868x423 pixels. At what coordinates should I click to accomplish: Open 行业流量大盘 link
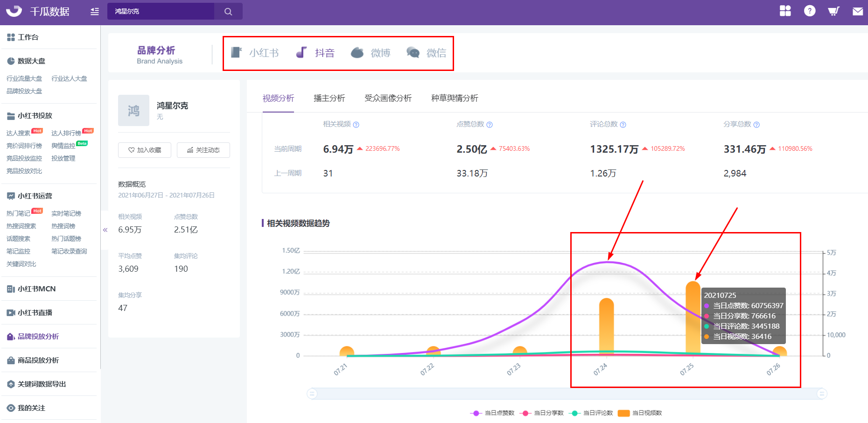coord(24,78)
